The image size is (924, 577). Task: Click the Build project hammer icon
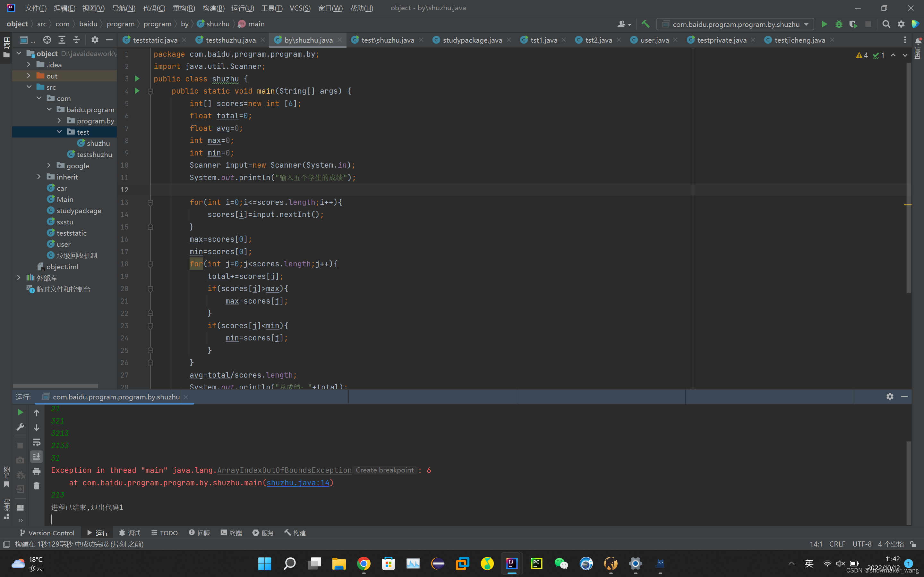coord(645,24)
